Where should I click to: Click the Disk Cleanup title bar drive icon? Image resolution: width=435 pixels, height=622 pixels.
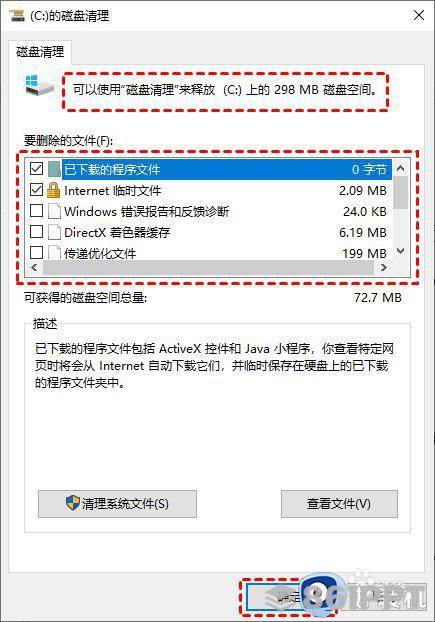click(17, 16)
